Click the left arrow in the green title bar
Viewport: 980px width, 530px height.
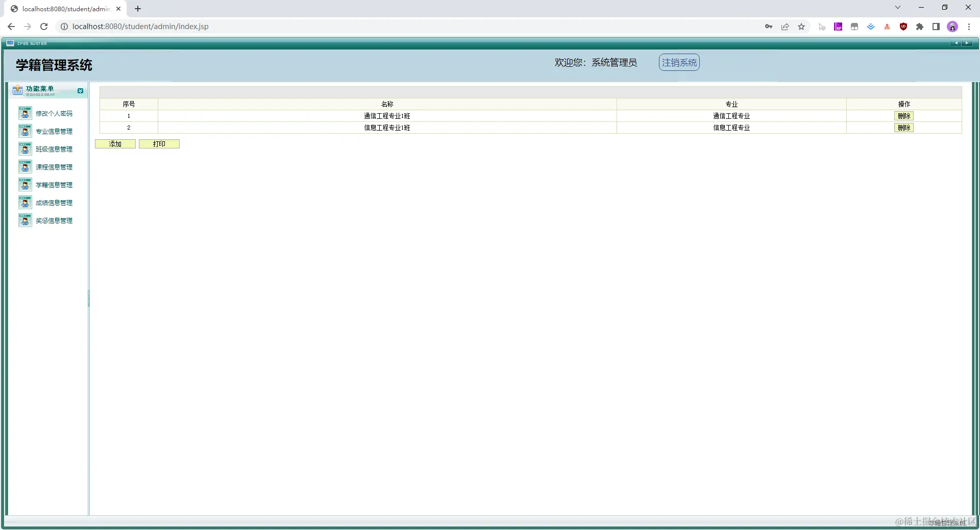(x=956, y=43)
